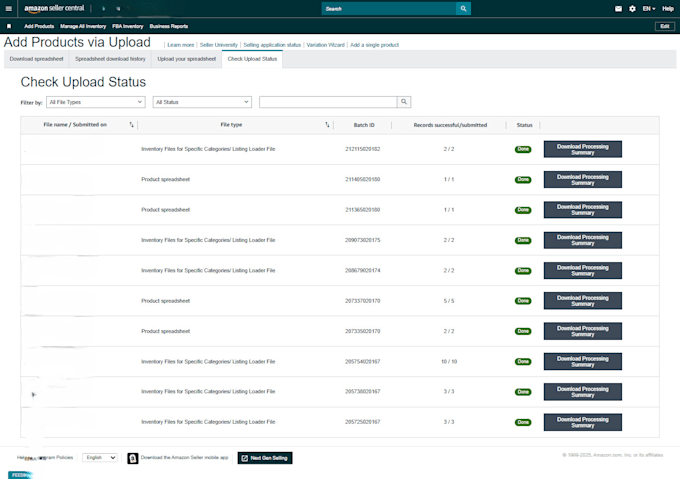
Task: Download Processing Summary for batch 211365020180
Action: [x=582, y=210]
